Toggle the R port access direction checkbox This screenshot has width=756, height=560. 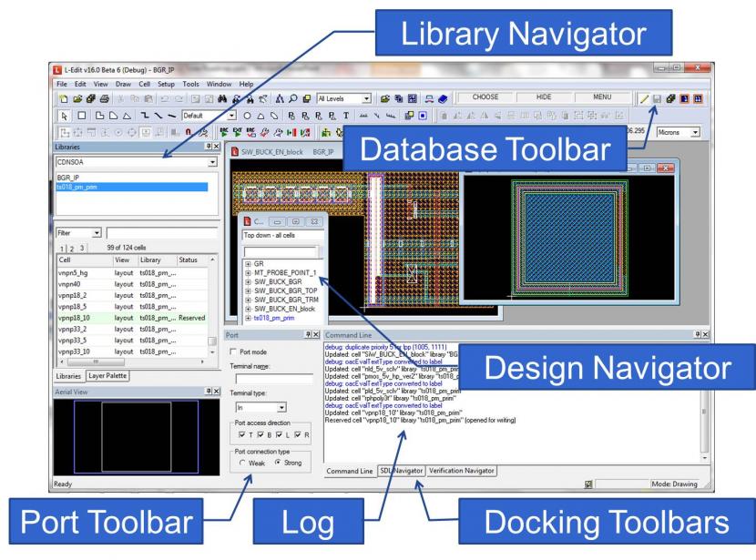point(298,435)
